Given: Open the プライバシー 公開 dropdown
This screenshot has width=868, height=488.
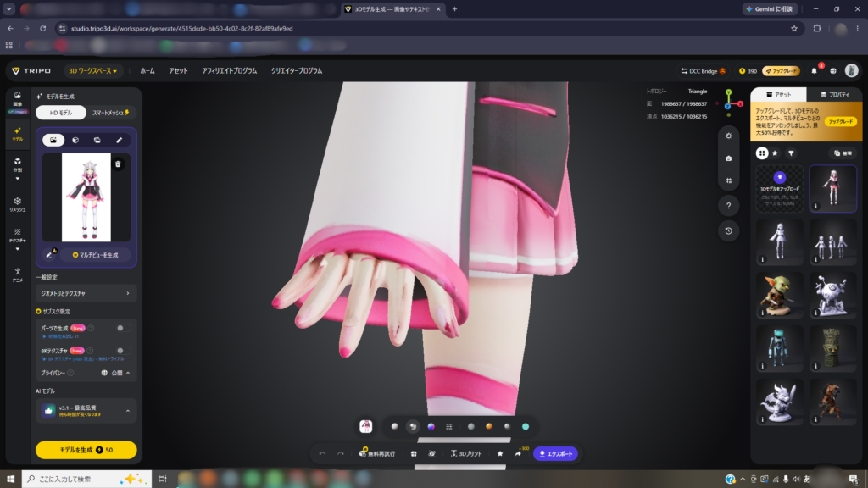Looking at the screenshot, I should [115, 373].
